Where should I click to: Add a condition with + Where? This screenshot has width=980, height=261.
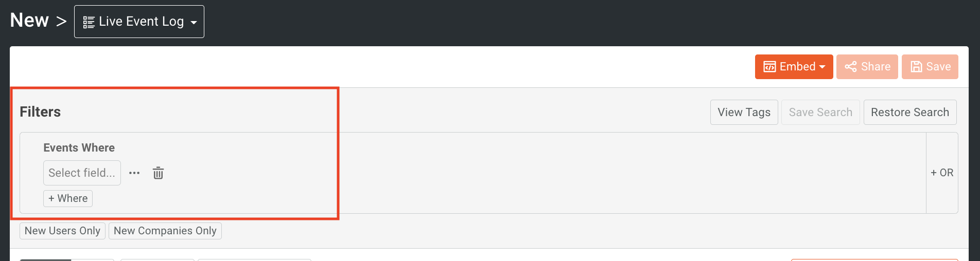pos(68,198)
